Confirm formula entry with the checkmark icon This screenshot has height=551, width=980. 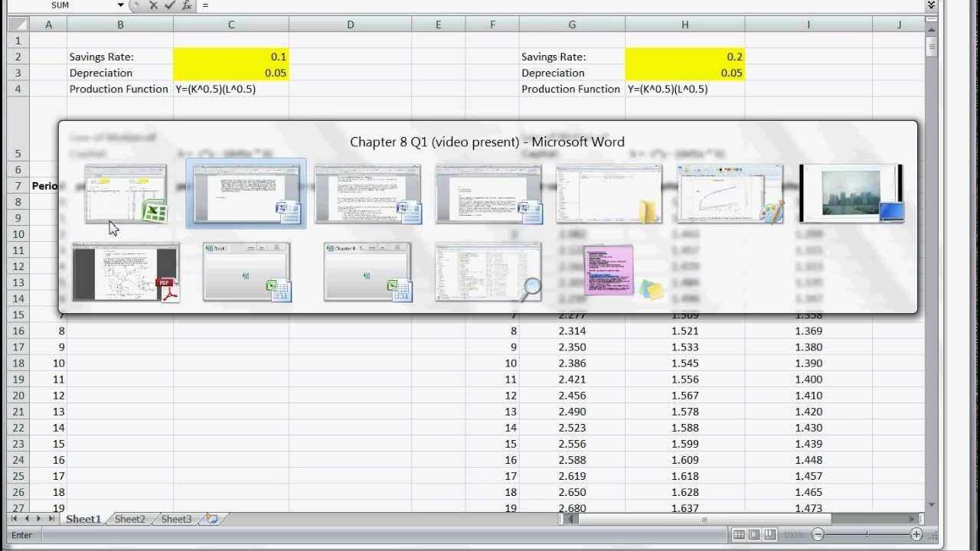point(170,5)
